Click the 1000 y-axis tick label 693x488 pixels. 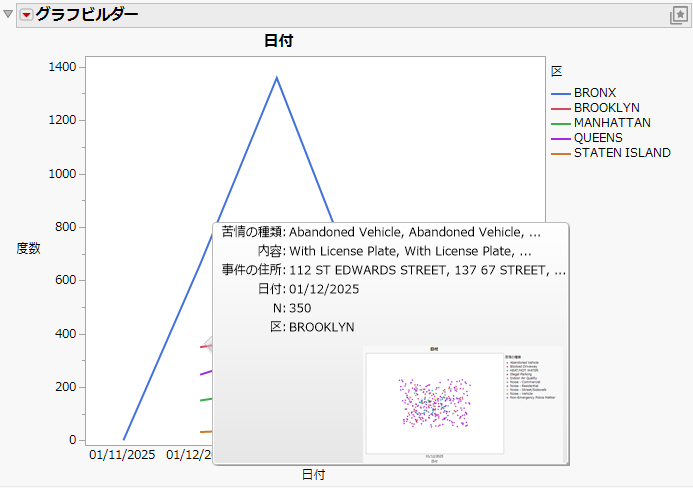tap(62, 174)
